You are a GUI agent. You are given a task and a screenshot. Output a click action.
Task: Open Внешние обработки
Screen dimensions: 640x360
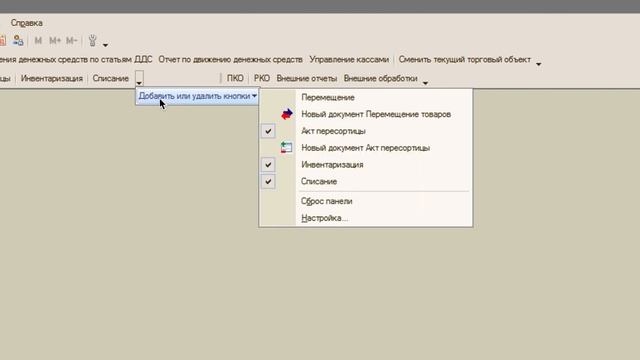pos(380,78)
